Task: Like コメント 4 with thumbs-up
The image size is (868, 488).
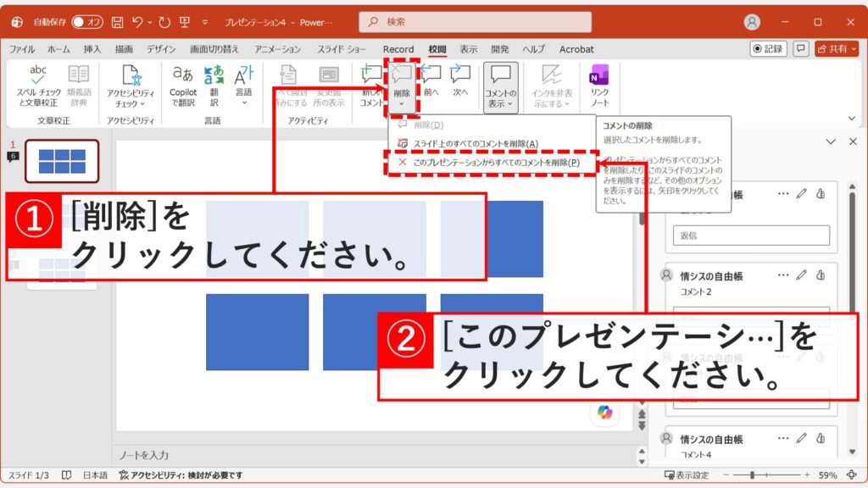Action: coord(821,438)
